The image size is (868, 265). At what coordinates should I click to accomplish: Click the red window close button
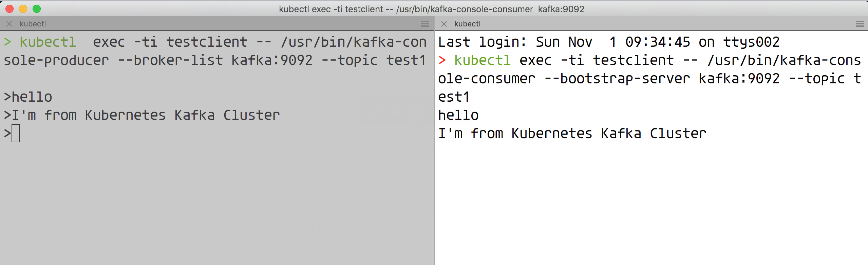point(10,9)
